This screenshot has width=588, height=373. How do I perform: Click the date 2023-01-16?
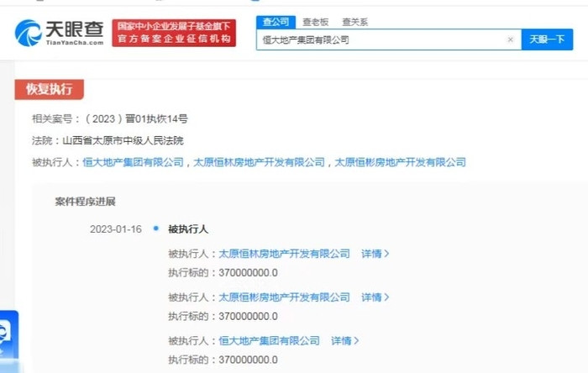point(116,229)
